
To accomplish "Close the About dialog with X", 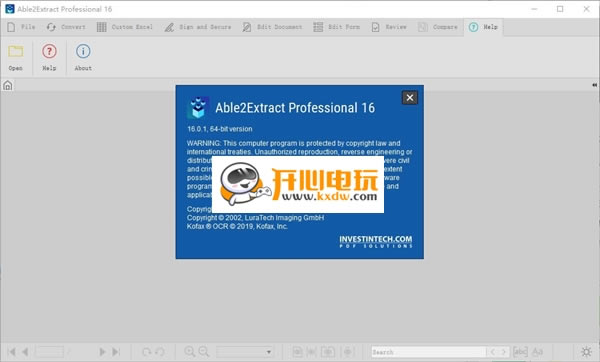I will tap(410, 98).
